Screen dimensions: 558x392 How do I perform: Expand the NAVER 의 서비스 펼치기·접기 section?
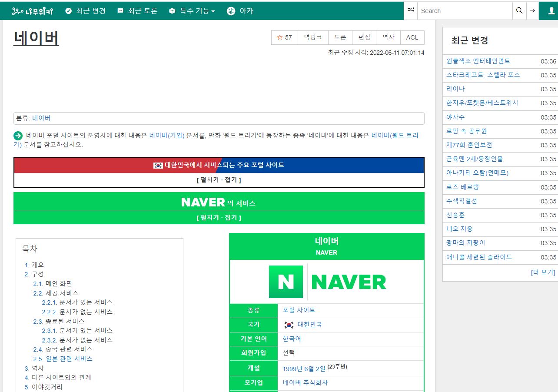click(x=219, y=217)
